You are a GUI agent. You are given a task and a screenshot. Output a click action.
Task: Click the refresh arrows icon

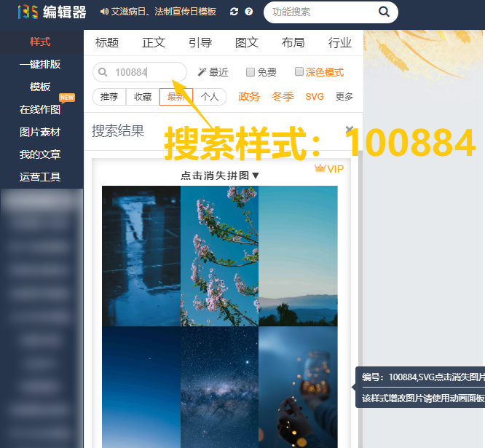coord(234,12)
